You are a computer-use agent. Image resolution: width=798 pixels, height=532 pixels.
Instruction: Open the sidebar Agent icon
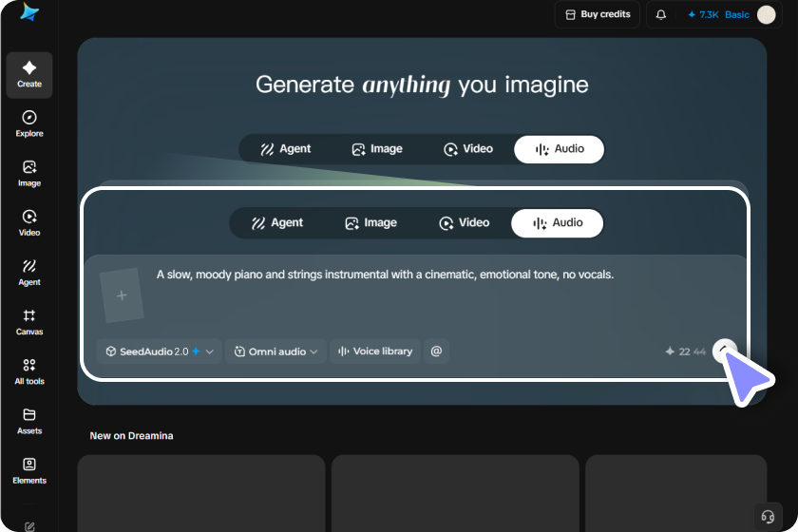pos(29,273)
